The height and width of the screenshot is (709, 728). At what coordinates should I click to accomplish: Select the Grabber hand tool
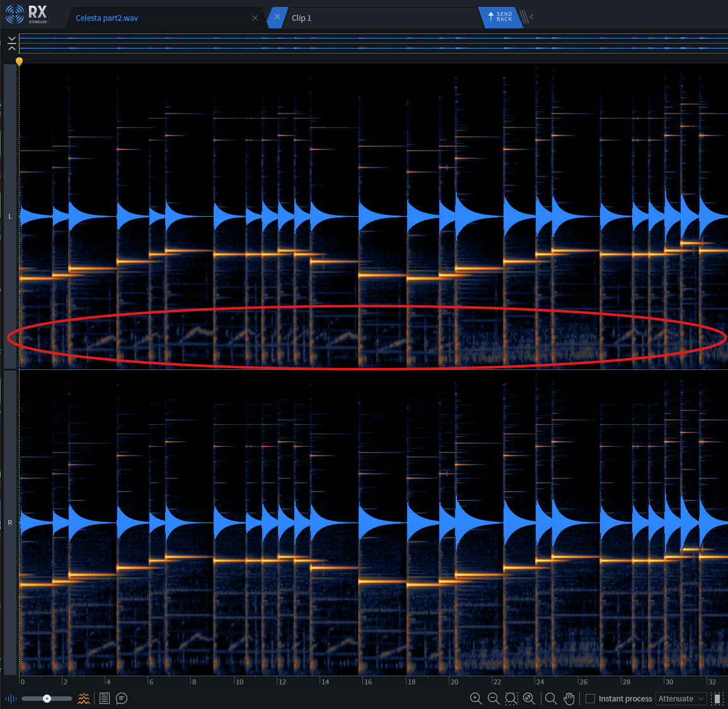tap(569, 698)
